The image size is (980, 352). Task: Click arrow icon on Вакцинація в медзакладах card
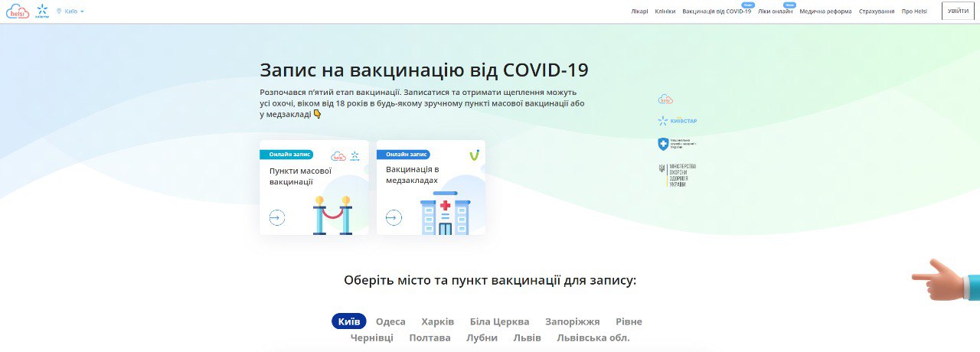click(x=394, y=218)
